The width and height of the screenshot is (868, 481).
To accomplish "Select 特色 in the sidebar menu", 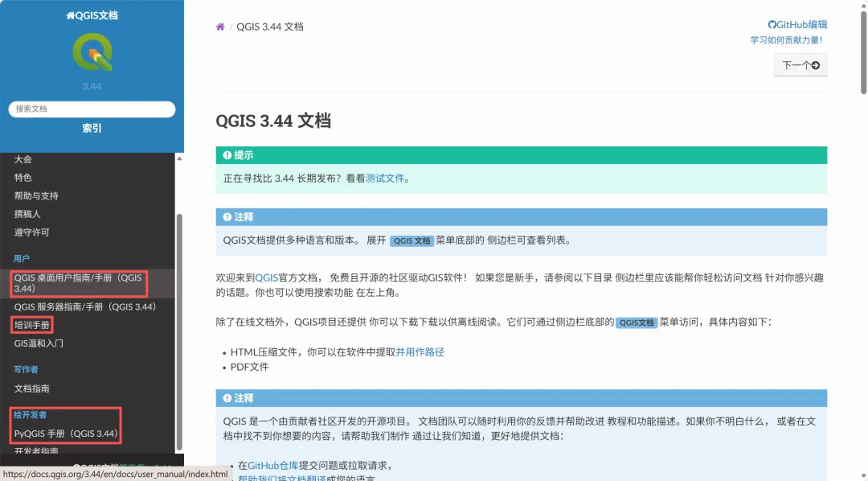I will tap(23, 178).
